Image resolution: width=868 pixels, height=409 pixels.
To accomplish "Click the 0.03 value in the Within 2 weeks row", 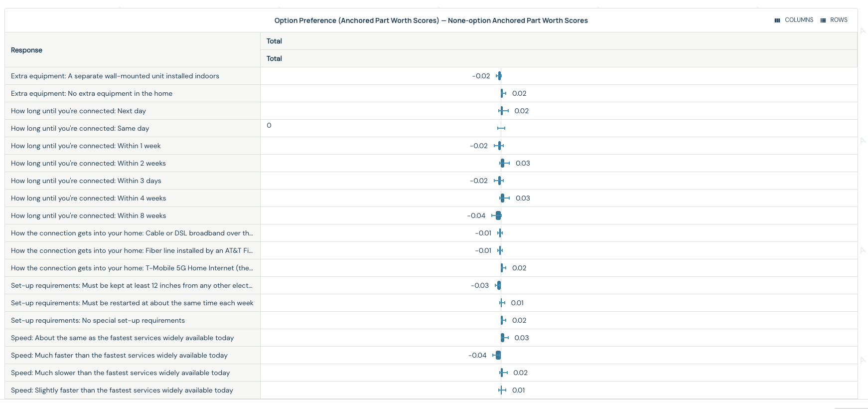I will click(523, 163).
